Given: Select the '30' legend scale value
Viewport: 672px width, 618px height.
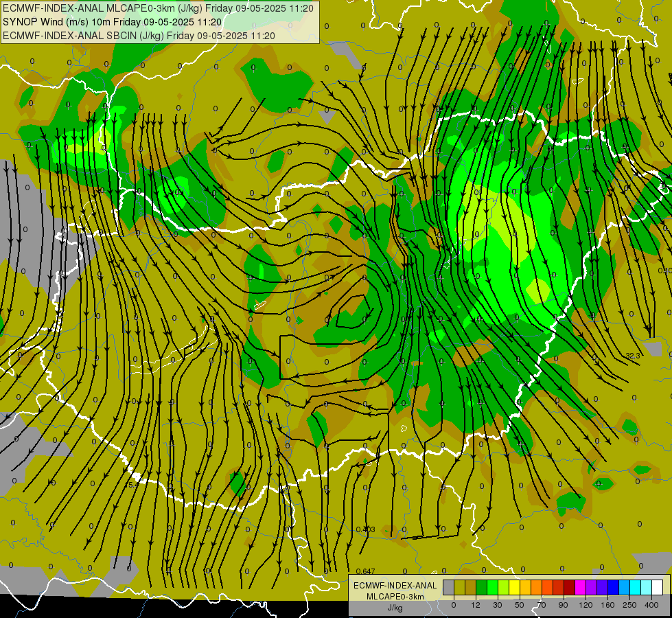Looking at the screenshot, I should 498,605.
